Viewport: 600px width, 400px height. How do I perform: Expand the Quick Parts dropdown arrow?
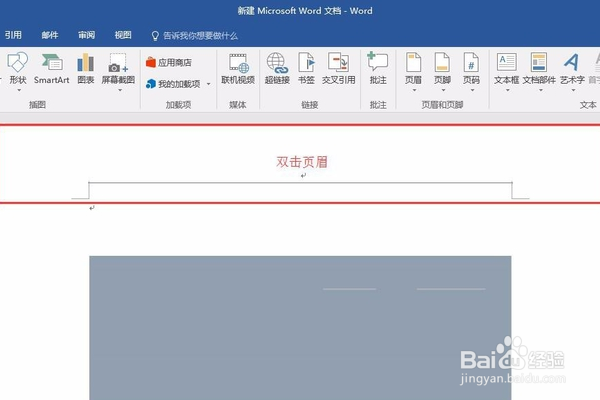pos(540,90)
